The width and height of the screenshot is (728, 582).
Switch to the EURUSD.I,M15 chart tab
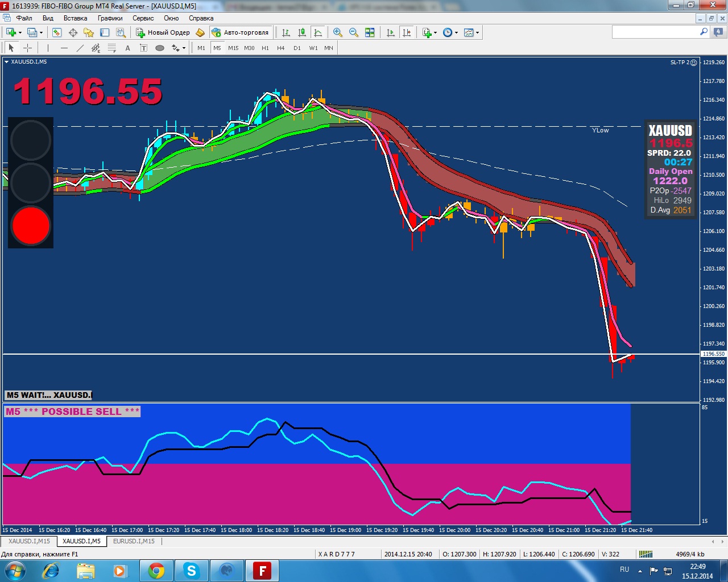tap(134, 541)
